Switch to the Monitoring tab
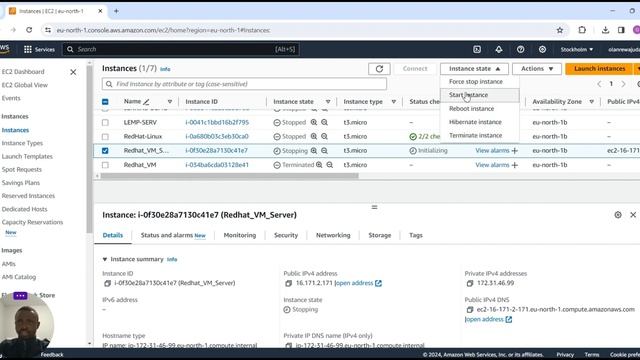Viewport: 640px width, 360px height. pyautogui.click(x=240, y=235)
